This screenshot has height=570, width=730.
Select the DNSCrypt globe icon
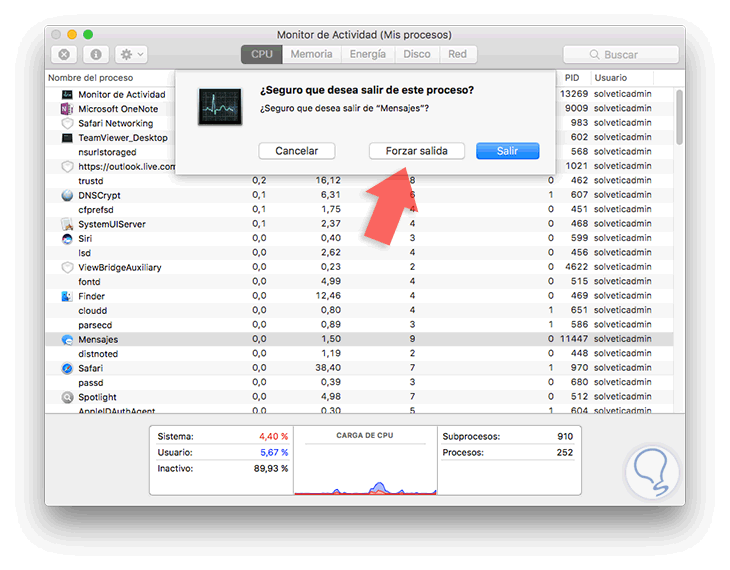click(68, 195)
